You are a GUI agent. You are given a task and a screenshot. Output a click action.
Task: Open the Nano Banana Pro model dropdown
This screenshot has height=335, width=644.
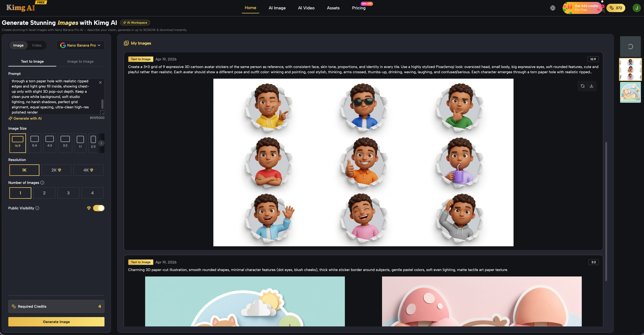(x=80, y=45)
